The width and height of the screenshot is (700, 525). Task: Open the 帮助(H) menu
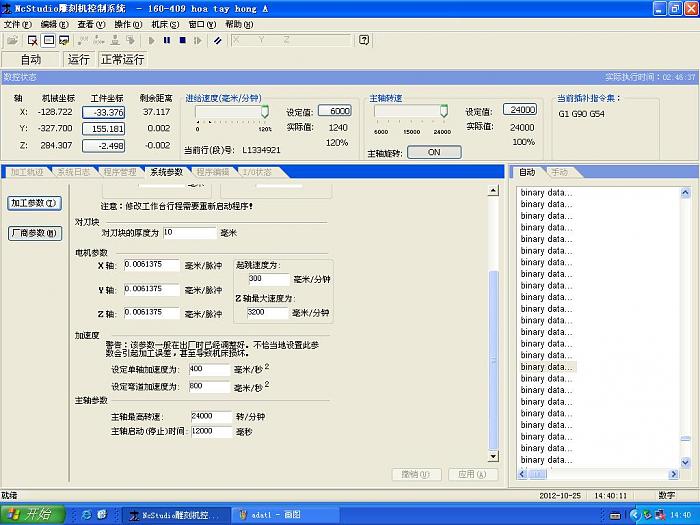[x=239, y=25]
